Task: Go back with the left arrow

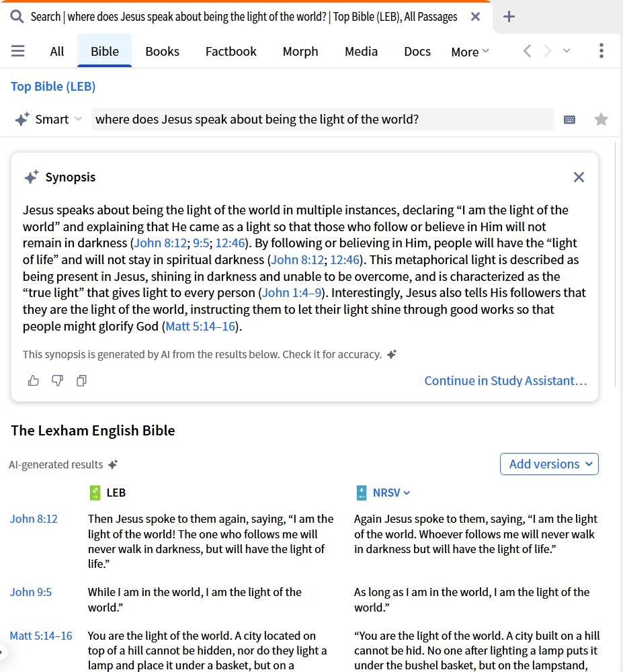Action: [x=528, y=51]
